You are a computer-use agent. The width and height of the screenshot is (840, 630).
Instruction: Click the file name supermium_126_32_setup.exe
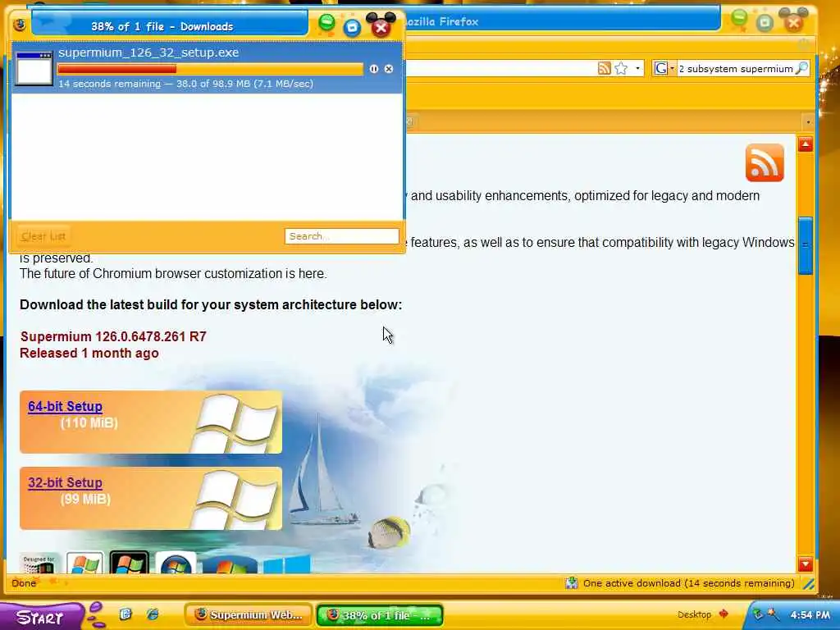148,52
